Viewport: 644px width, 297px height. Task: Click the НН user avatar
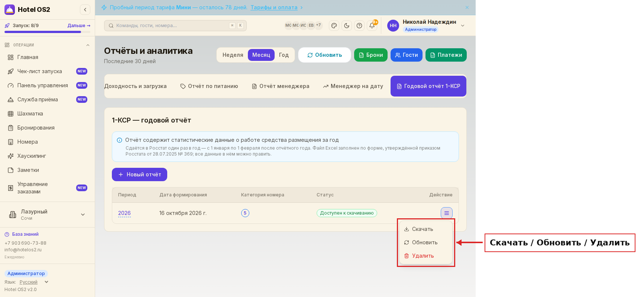(393, 26)
